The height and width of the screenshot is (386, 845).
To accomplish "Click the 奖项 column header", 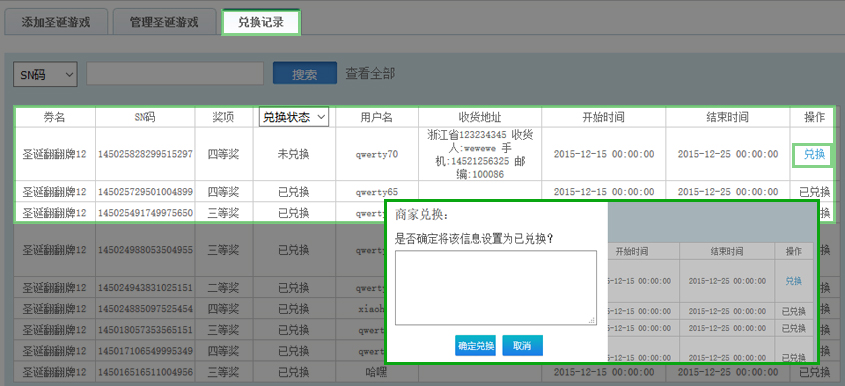I will [x=223, y=117].
